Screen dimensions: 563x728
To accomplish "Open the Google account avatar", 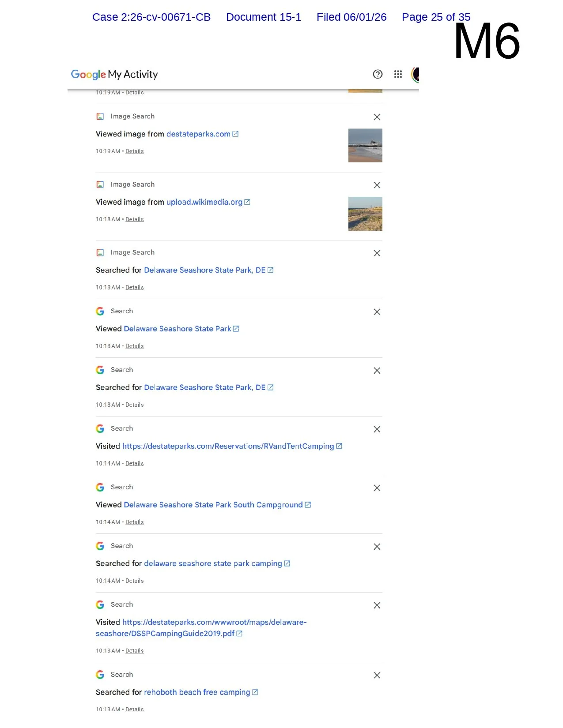I will pyautogui.click(x=415, y=75).
